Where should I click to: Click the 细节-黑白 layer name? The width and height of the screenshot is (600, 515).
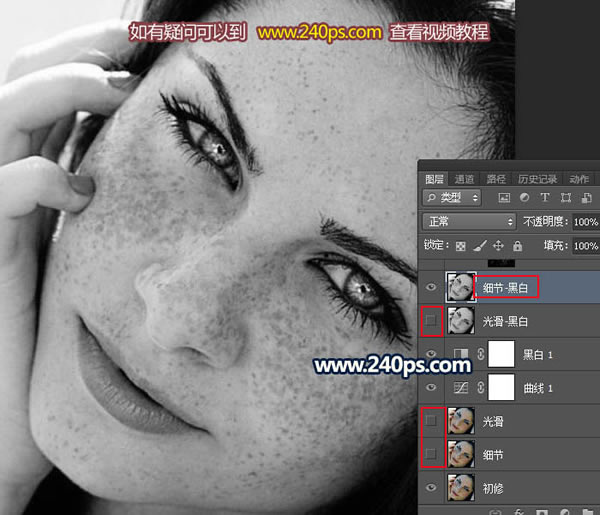pyautogui.click(x=505, y=288)
